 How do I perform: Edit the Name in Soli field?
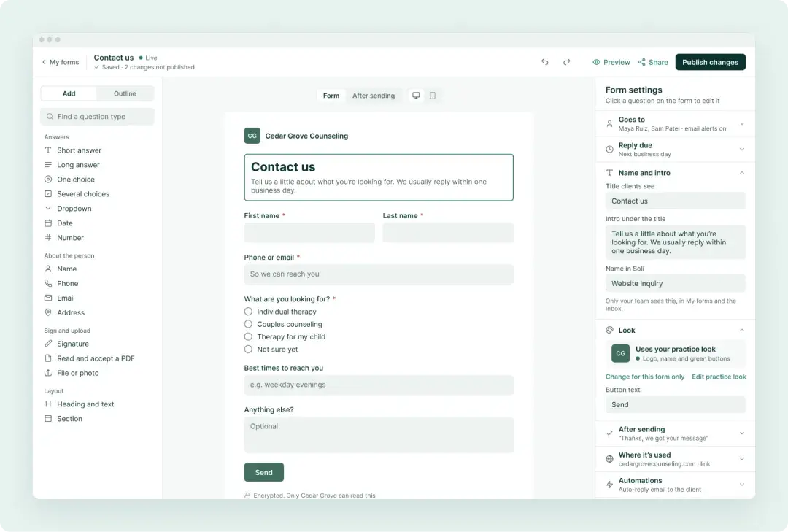click(676, 284)
